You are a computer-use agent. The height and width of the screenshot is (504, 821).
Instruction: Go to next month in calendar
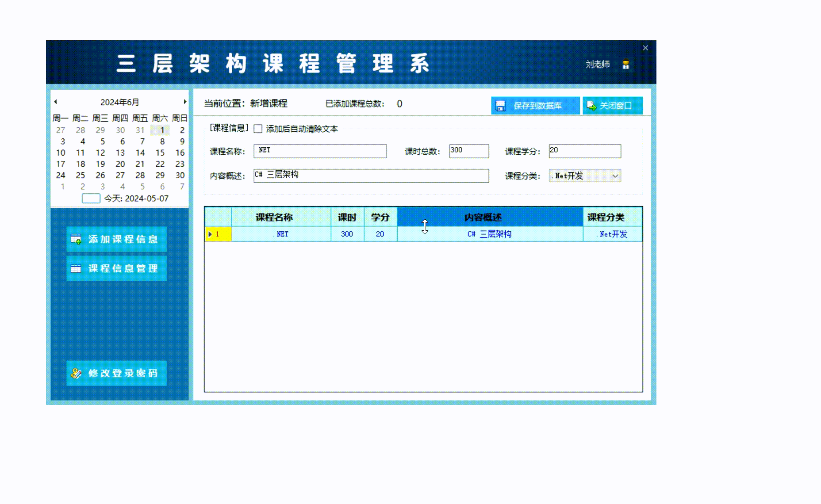tap(184, 102)
